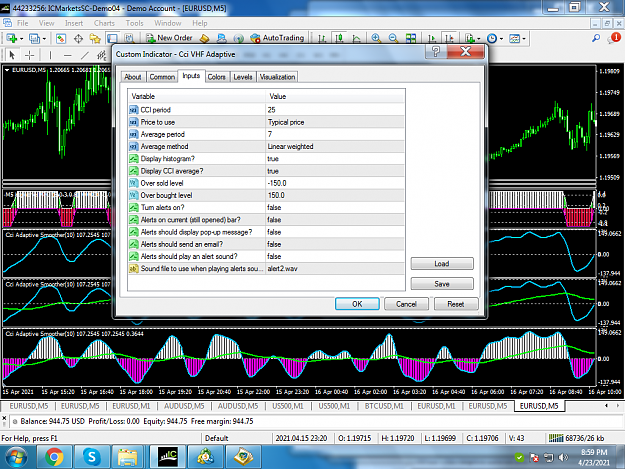
Task: Switch to bar chart icon
Action: 322,38
